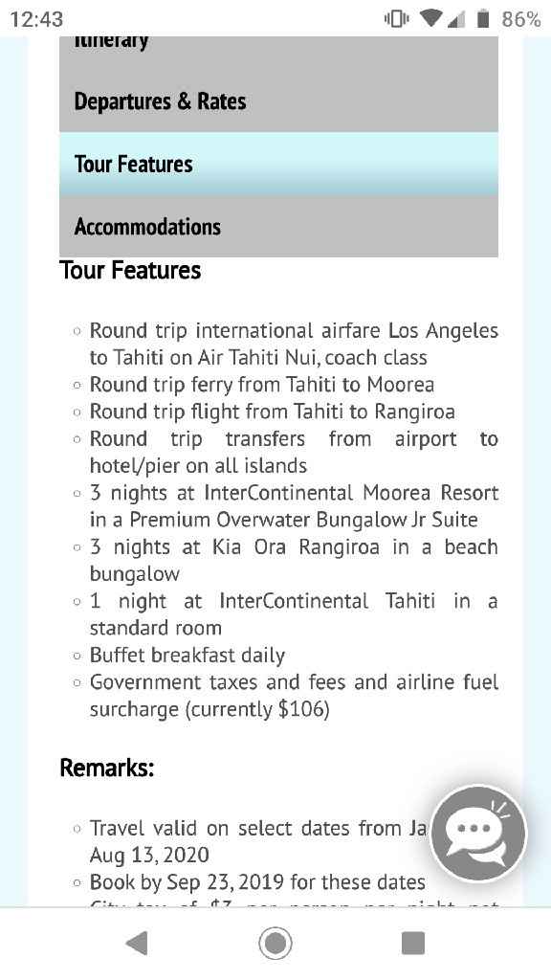Open recent apps with the square button
The height and width of the screenshot is (980, 551).
pyautogui.click(x=412, y=943)
